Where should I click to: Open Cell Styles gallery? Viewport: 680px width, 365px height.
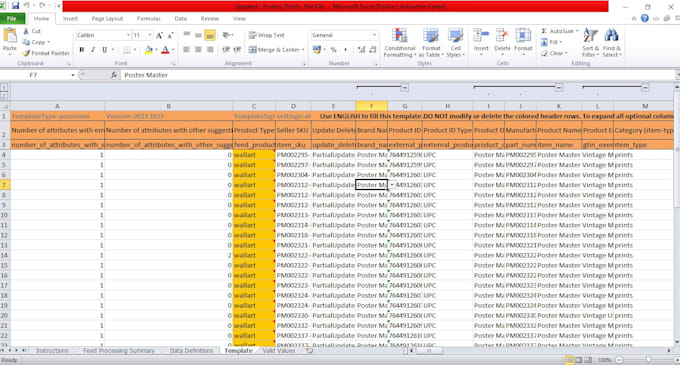pyautogui.click(x=455, y=42)
